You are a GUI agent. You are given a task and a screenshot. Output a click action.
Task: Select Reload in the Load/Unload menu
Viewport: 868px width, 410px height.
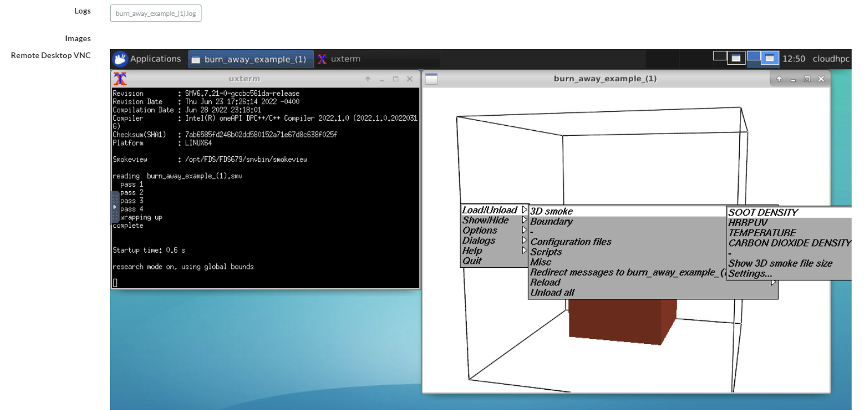tap(545, 282)
